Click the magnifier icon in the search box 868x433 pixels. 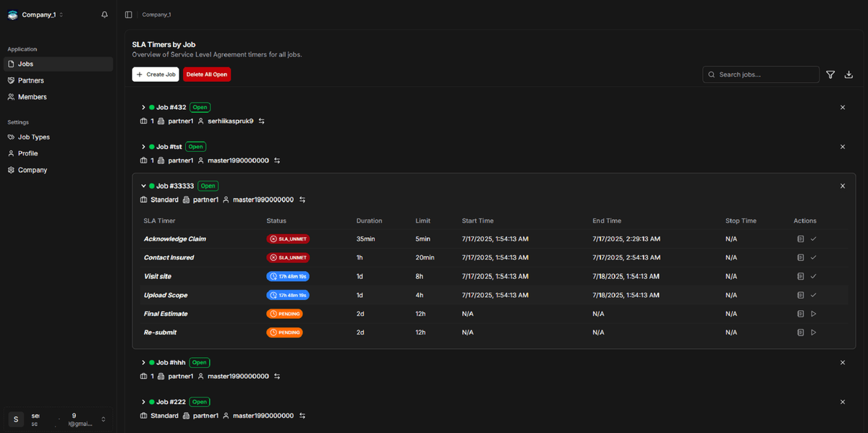711,74
